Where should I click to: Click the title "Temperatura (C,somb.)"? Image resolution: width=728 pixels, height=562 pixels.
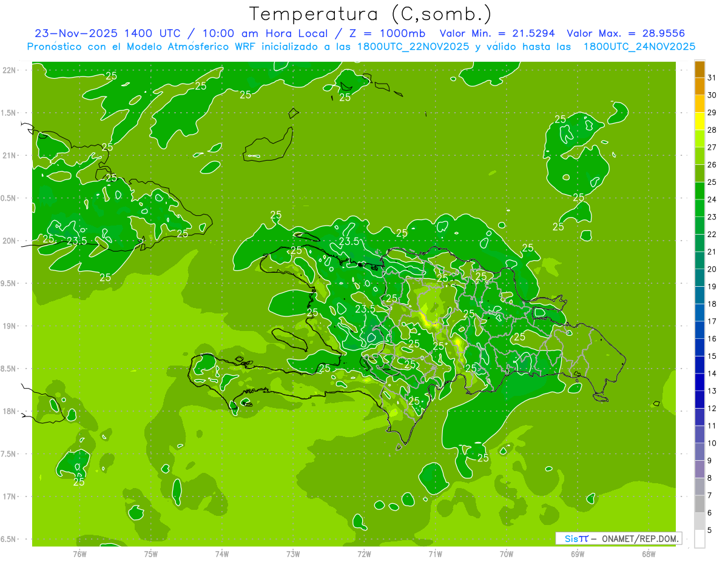(x=371, y=15)
